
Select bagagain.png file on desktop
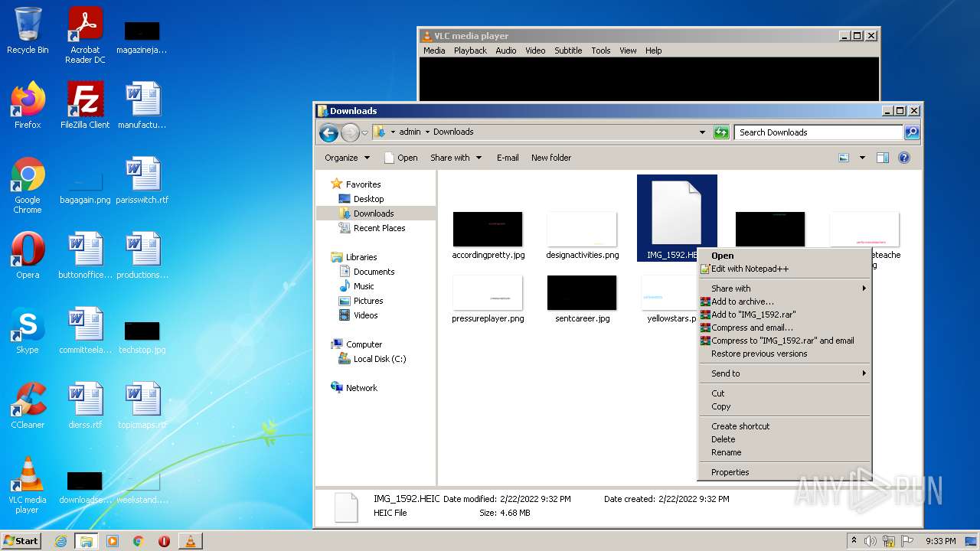85,187
